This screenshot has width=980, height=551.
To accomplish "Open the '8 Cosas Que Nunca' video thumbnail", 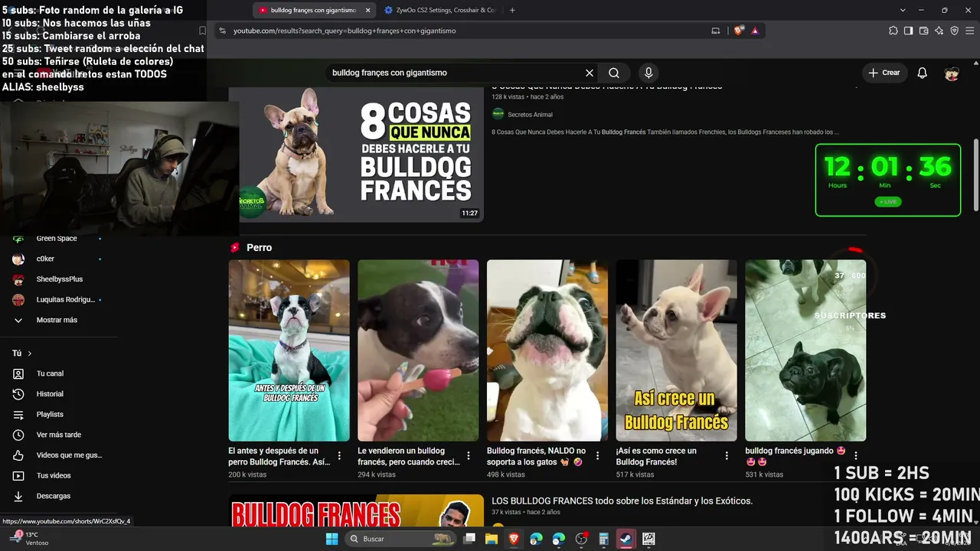I will click(356, 153).
